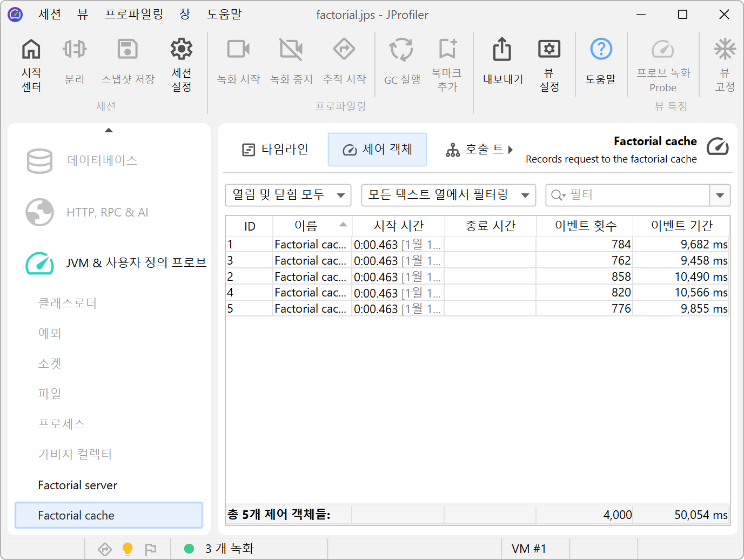Click the Export toolbar icon

pos(502,50)
